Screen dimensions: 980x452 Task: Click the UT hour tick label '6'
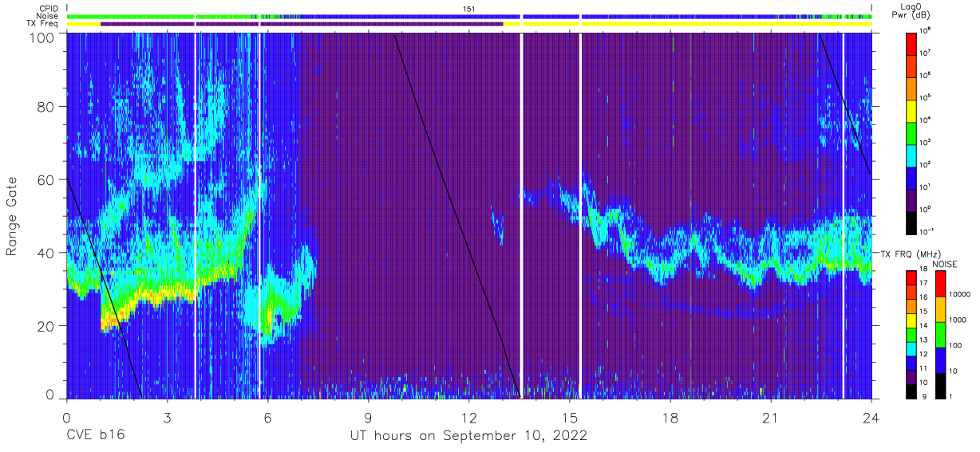click(268, 417)
